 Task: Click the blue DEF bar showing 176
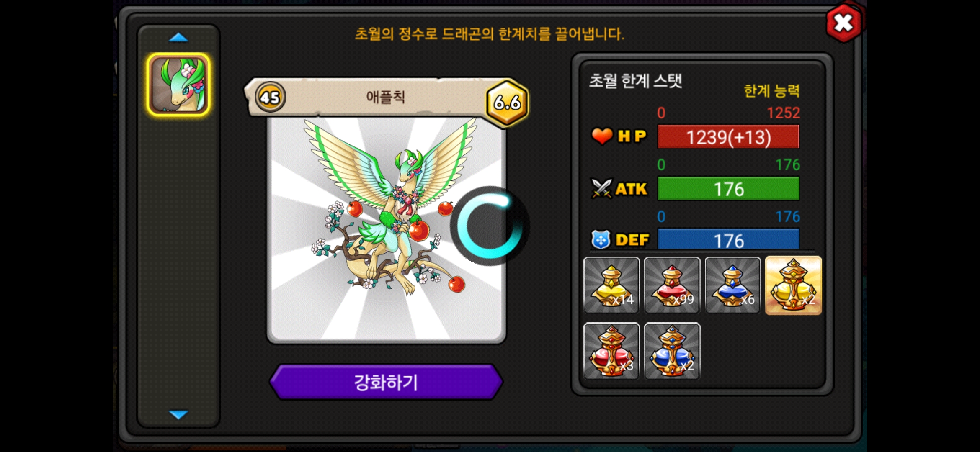click(x=728, y=239)
